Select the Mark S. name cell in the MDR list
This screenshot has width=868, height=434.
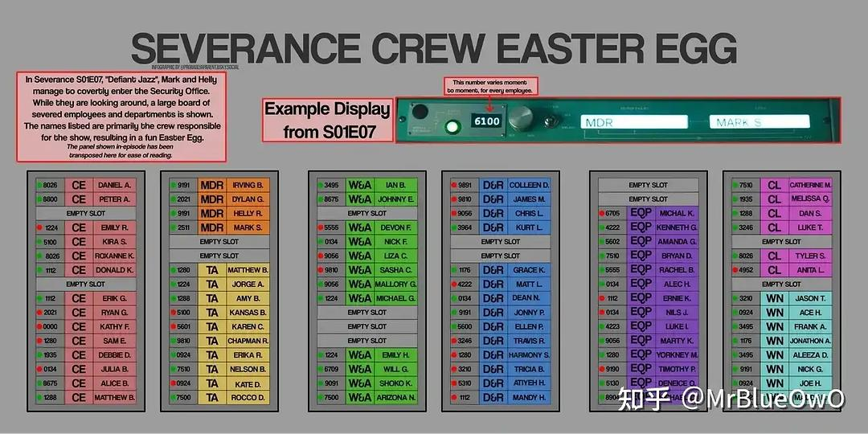click(248, 227)
